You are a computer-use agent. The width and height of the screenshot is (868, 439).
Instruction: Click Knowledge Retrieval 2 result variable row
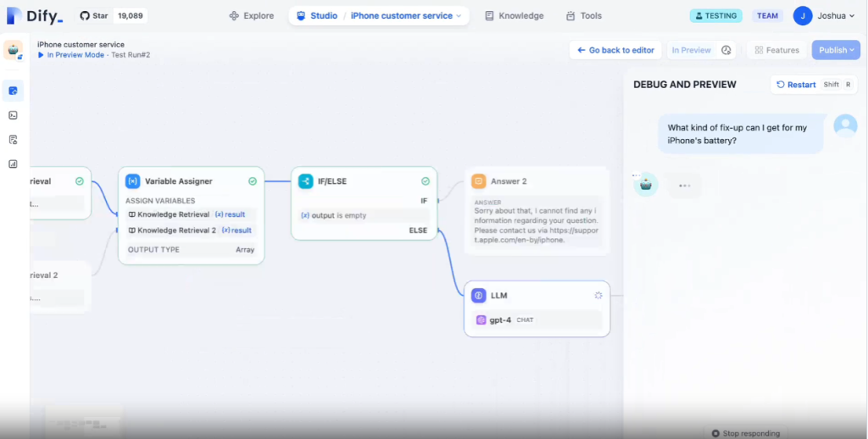tap(191, 231)
